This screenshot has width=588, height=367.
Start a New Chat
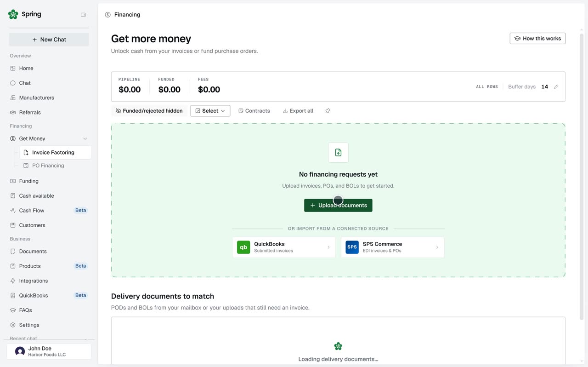pos(49,40)
